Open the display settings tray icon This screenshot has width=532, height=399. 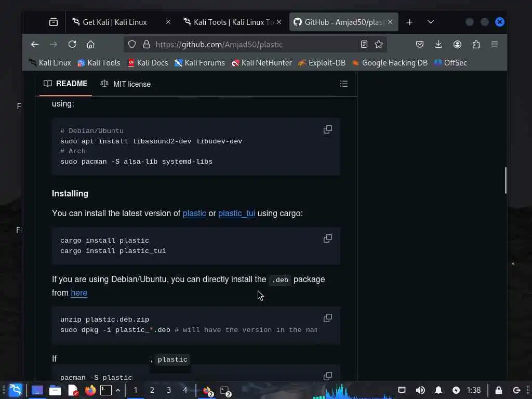coord(402,390)
